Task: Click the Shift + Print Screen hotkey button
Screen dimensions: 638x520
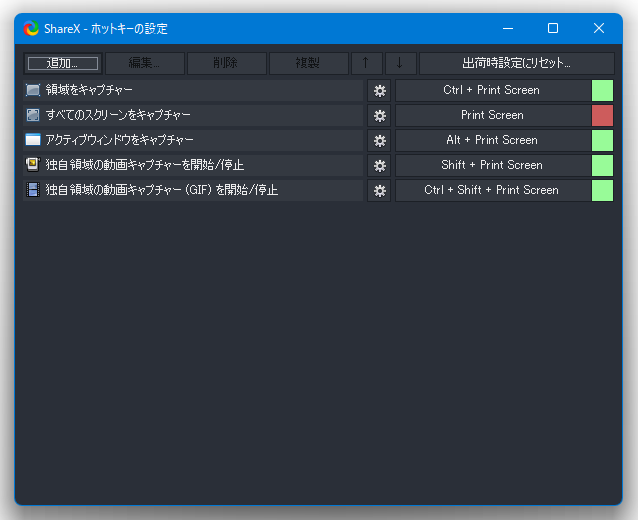Action: point(493,165)
